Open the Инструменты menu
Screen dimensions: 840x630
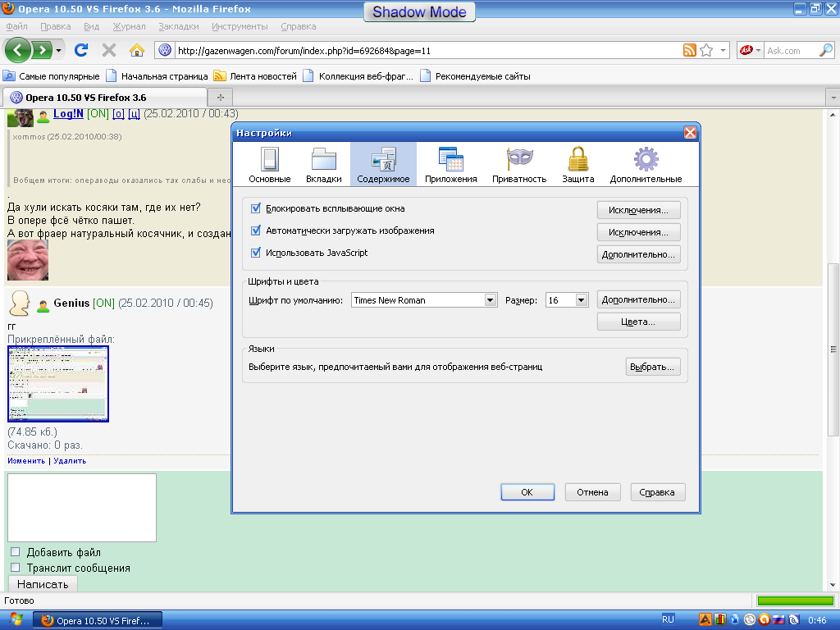point(240,26)
